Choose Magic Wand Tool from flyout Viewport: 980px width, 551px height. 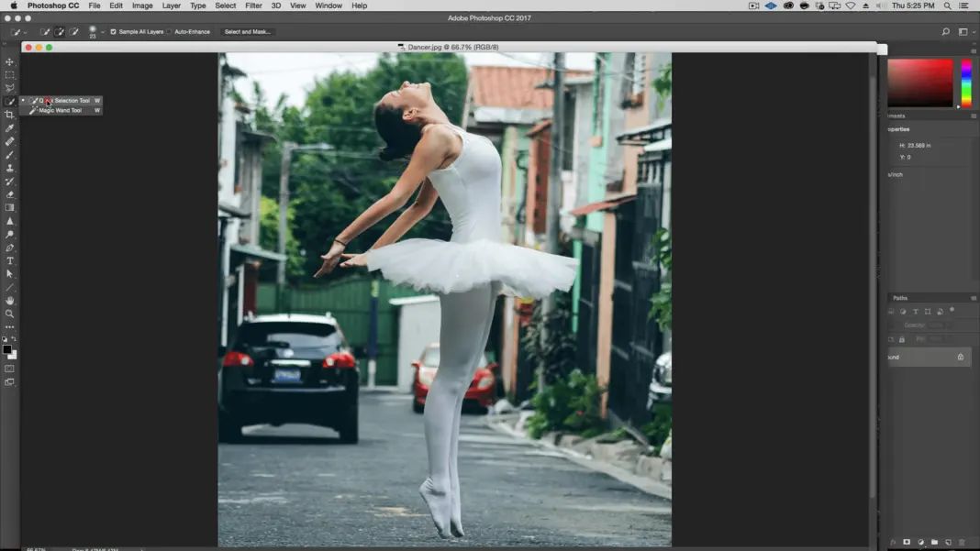pyautogui.click(x=61, y=111)
